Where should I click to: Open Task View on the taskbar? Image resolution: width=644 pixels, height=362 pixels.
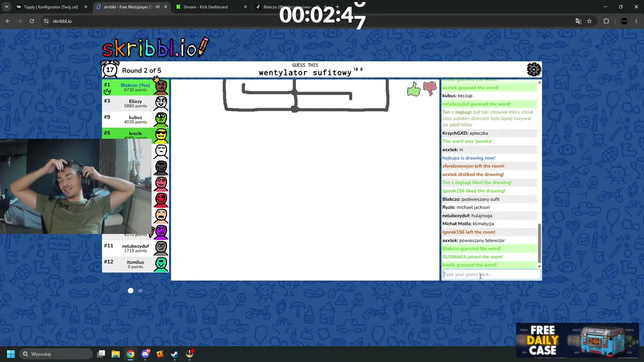click(x=101, y=354)
